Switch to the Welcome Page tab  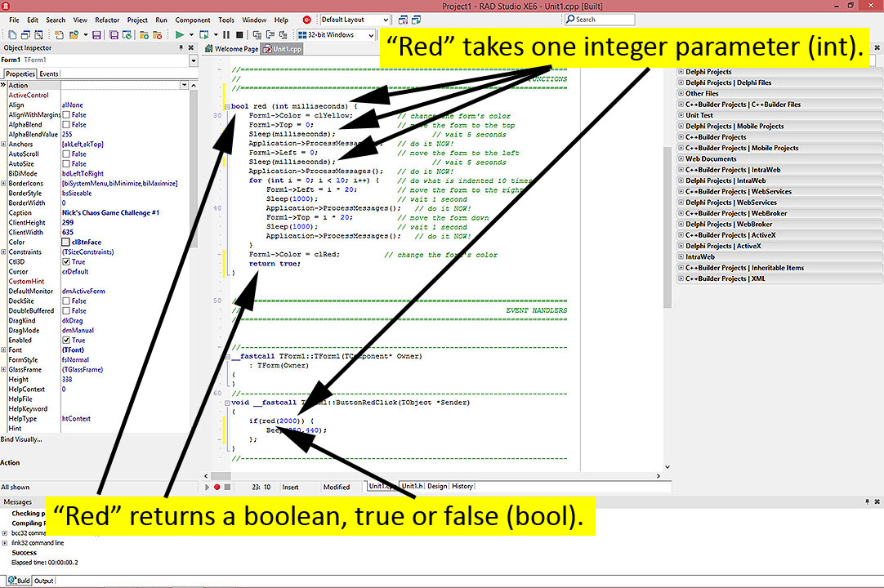point(232,49)
